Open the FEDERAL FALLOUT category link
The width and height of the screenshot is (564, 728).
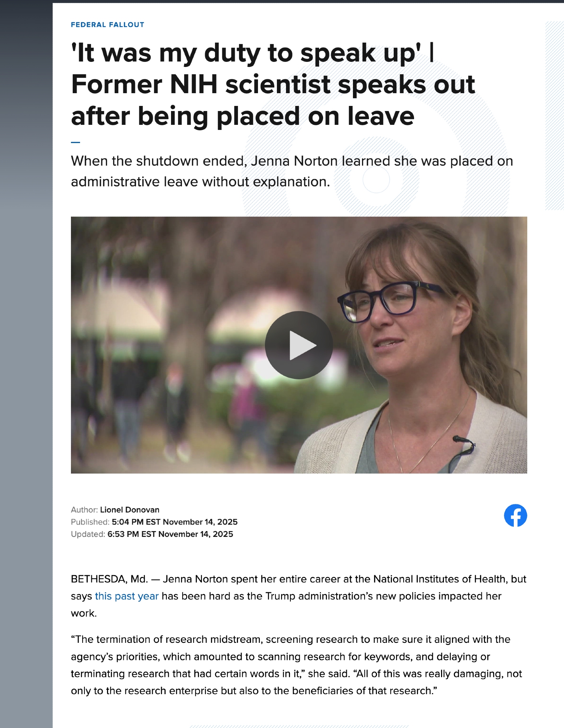click(107, 25)
